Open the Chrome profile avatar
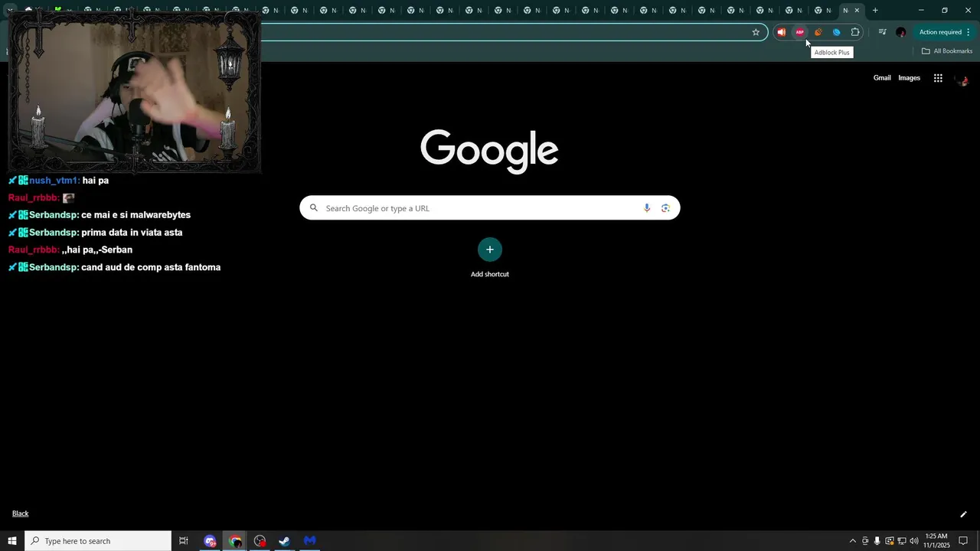Image resolution: width=980 pixels, height=551 pixels. 900,32
